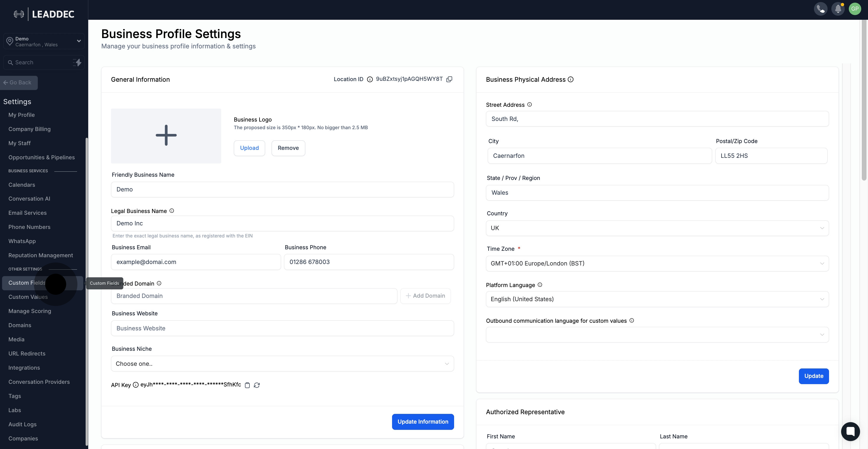Open Audit Logs settings
This screenshot has height=449, width=868.
(22, 425)
